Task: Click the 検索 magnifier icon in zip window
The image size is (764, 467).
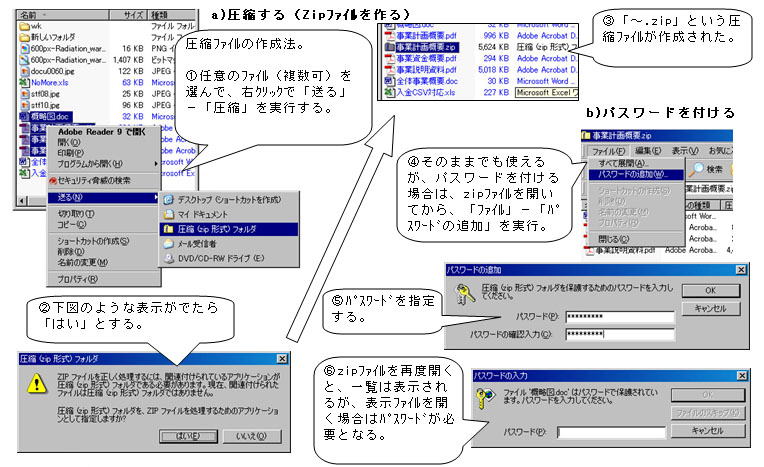Action: click(697, 169)
